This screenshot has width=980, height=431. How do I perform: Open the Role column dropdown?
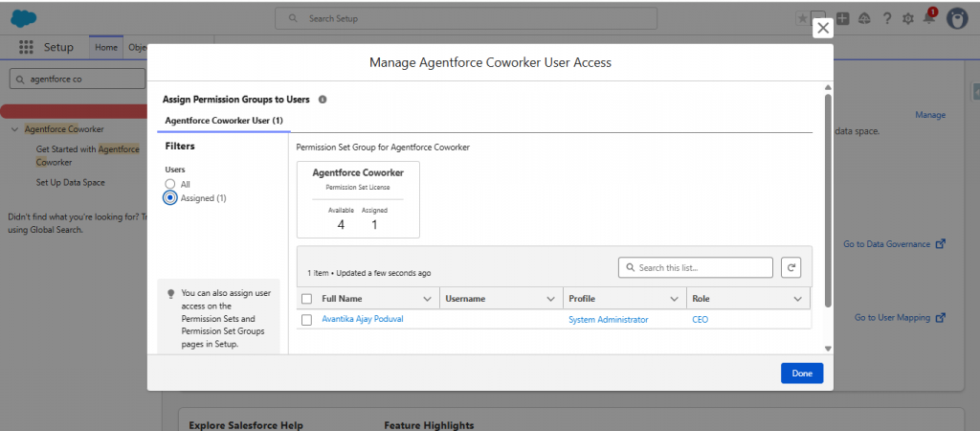click(x=797, y=299)
